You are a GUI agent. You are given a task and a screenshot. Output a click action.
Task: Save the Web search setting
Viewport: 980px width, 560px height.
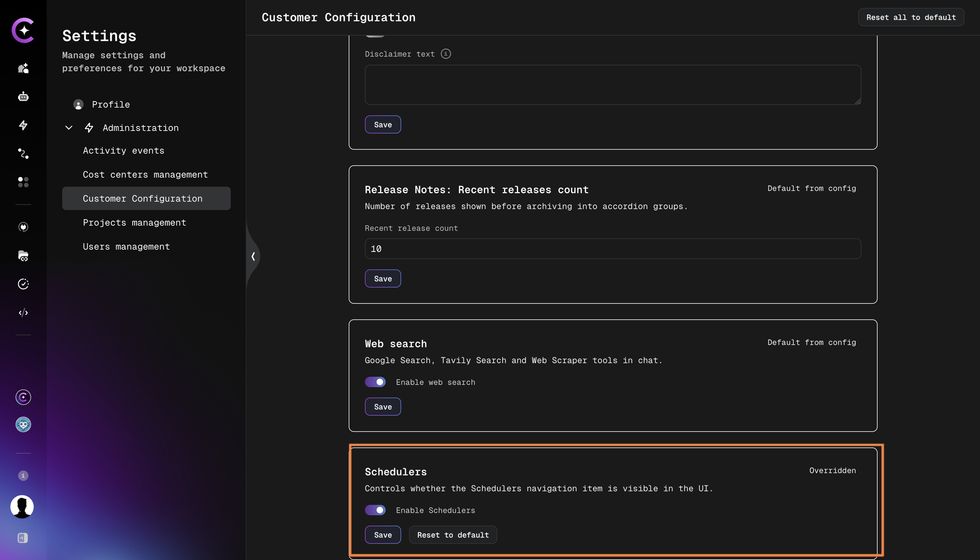[x=383, y=407]
